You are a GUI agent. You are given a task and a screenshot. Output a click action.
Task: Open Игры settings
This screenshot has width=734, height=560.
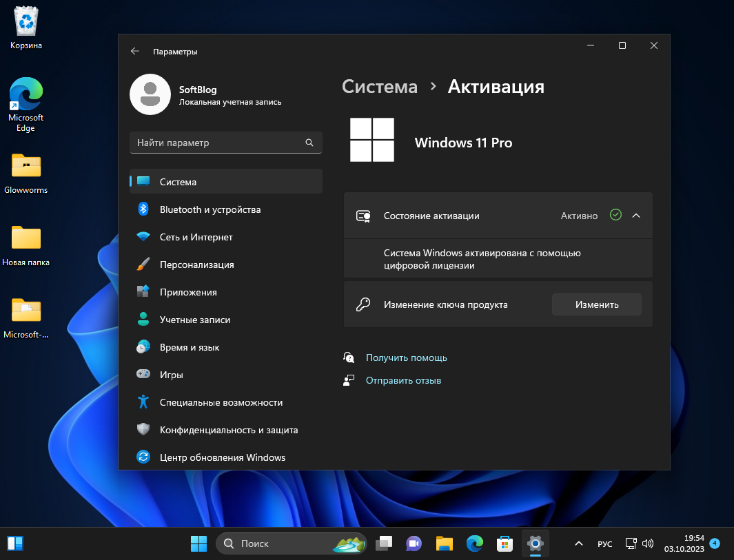[x=226, y=374]
